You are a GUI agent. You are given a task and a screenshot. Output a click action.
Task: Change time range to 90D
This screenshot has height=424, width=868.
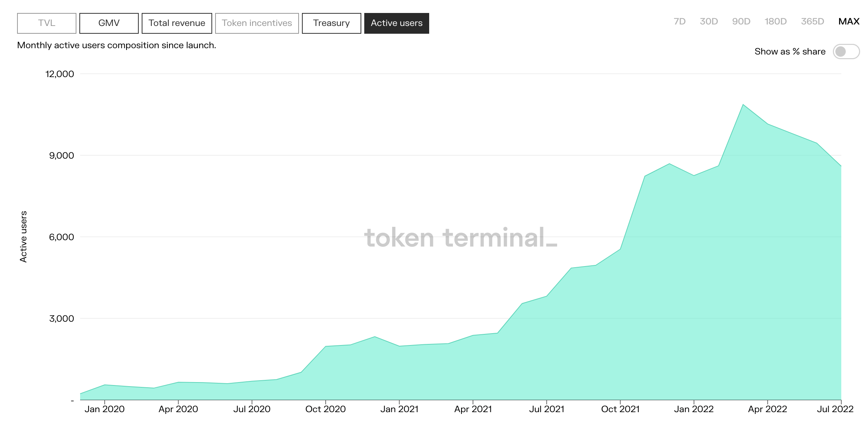741,21
